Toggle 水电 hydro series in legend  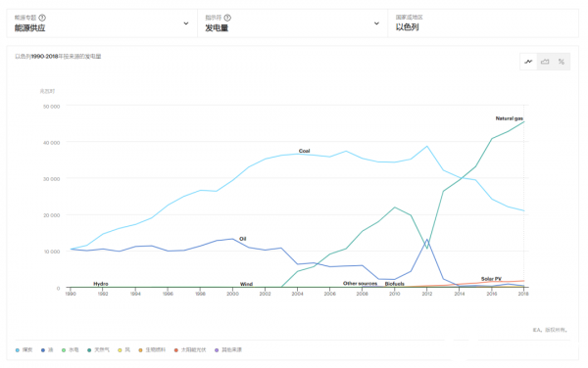tap(71, 350)
